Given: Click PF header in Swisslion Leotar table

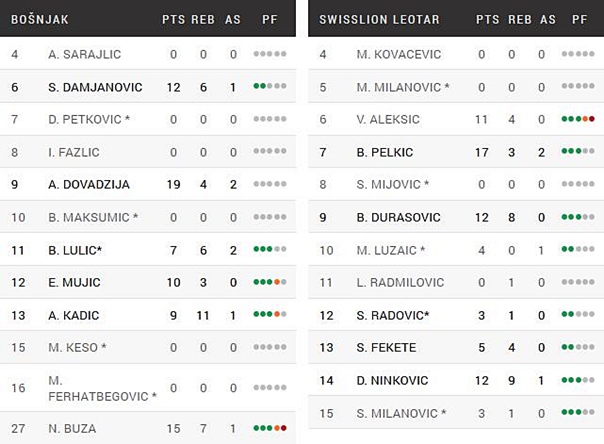Looking at the screenshot, I should point(579,19).
